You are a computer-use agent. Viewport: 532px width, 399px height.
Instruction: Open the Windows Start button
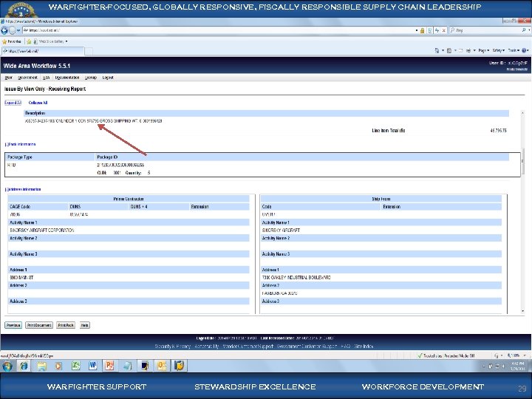(x=7, y=366)
